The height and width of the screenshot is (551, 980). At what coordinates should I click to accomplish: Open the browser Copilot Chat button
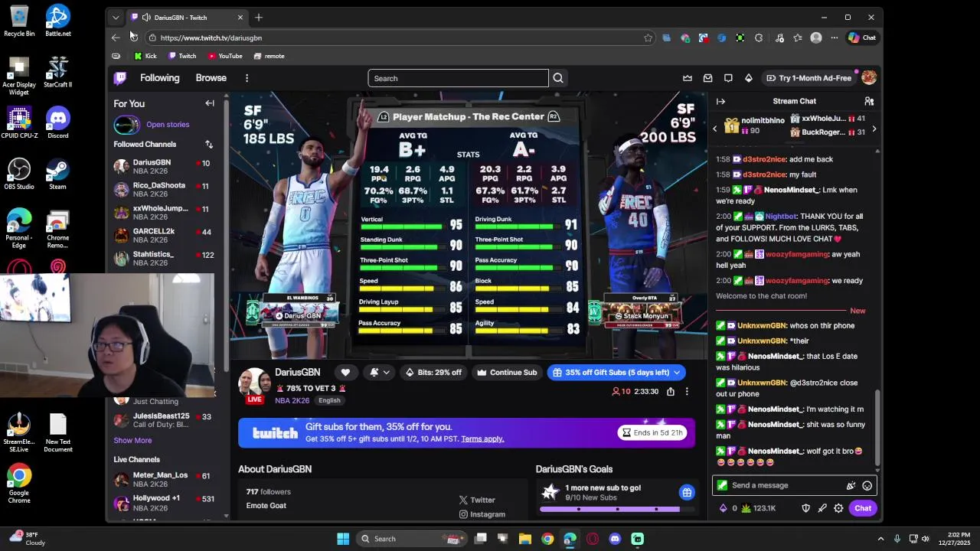point(861,37)
